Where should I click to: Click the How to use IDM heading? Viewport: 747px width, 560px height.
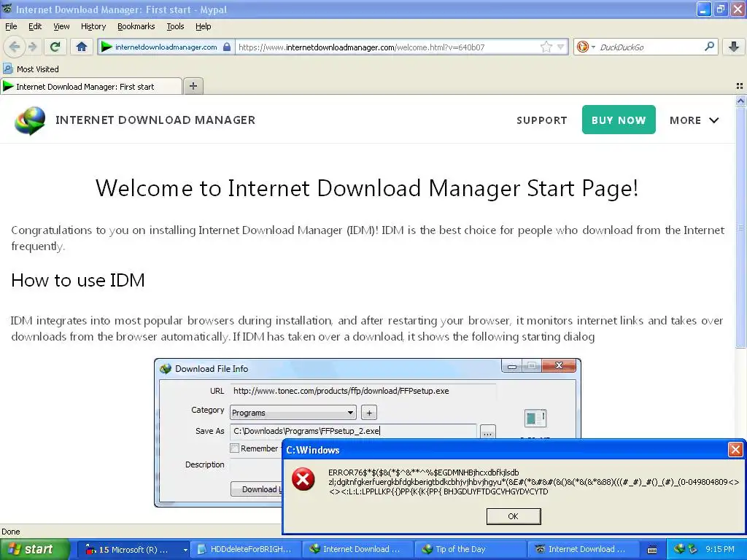[x=77, y=280]
